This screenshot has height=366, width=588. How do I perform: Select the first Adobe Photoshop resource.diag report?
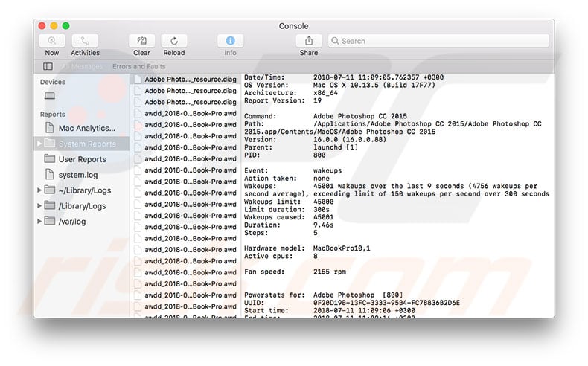tap(191, 79)
